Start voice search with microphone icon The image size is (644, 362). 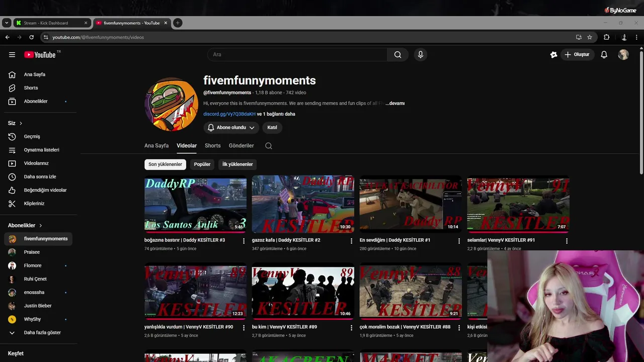pyautogui.click(x=421, y=55)
